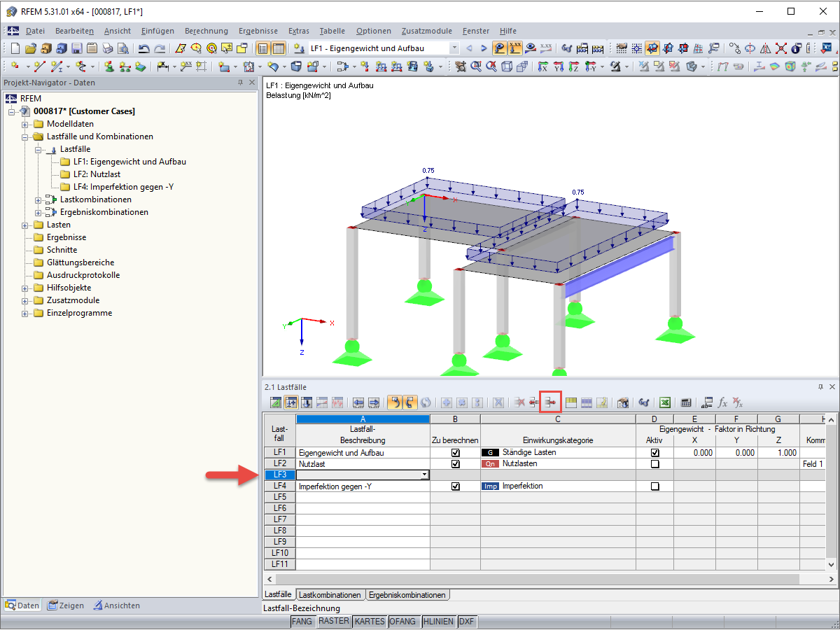Viewport: 840px width, 630px height.
Task: Click the Undo arrow icon
Action: pyautogui.click(x=143, y=48)
